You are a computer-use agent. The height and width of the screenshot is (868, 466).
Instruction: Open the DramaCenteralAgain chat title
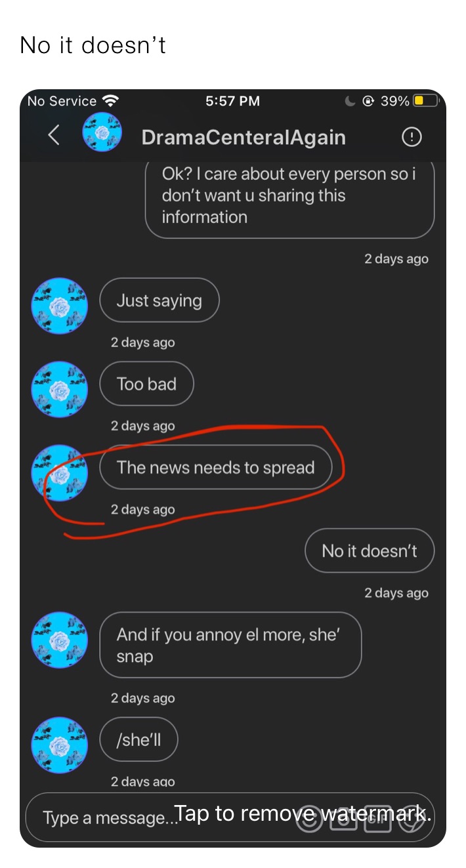pos(244,137)
